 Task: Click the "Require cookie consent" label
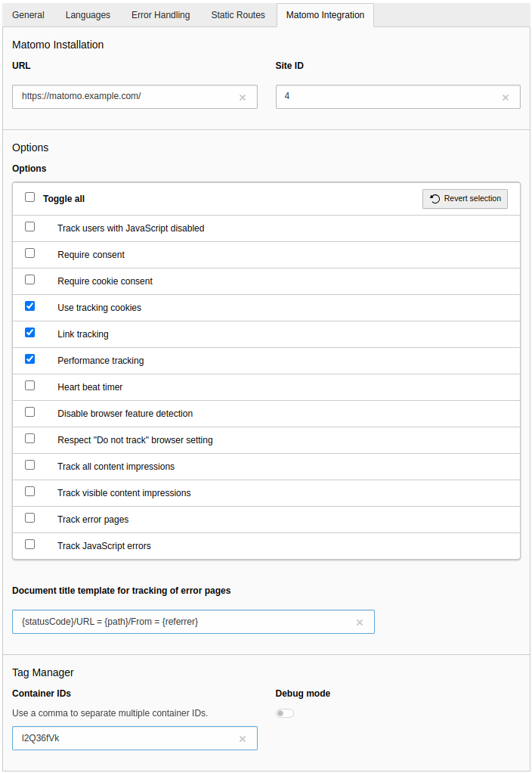click(105, 281)
